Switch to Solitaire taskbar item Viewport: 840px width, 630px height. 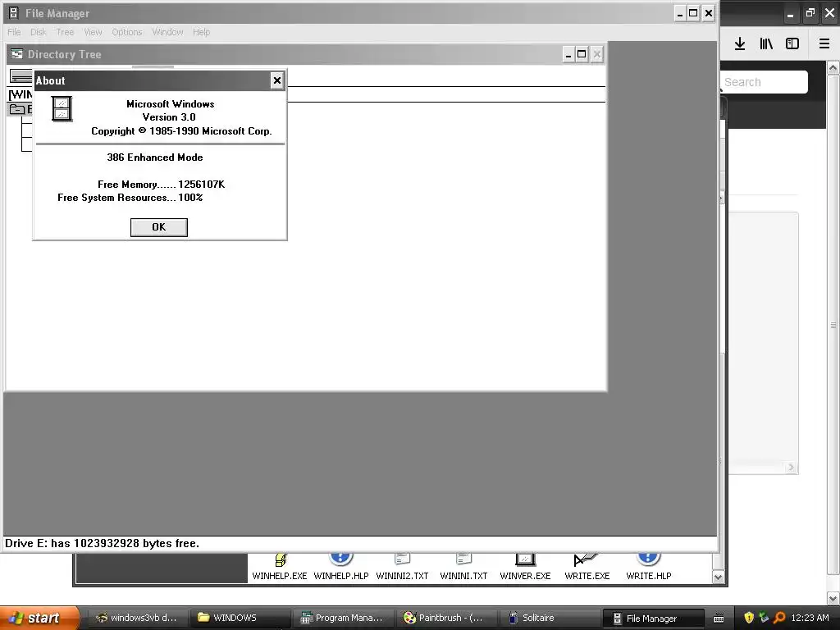547,618
